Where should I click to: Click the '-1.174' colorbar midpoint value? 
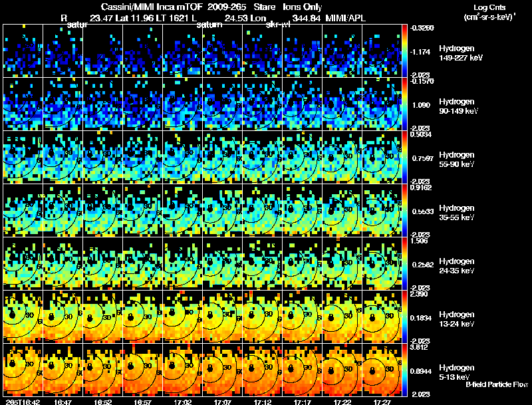coord(420,52)
